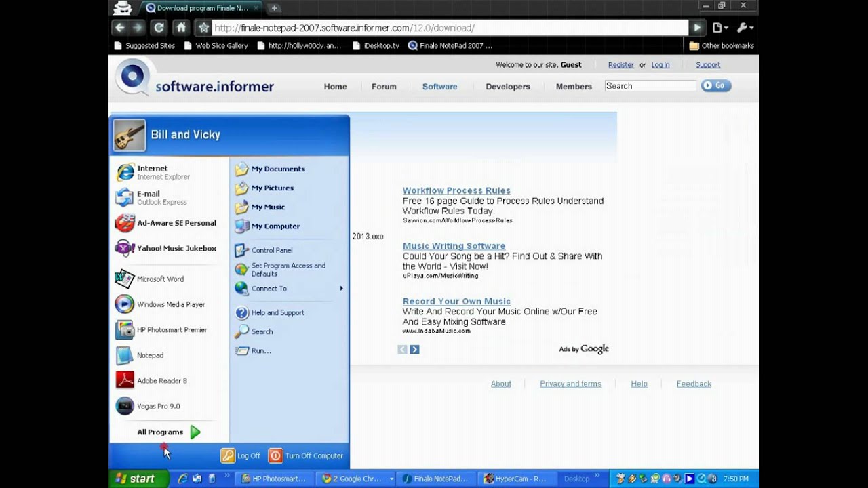The image size is (868, 488).
Task: Open the Members site menu
Action: [x=574, y=86]
